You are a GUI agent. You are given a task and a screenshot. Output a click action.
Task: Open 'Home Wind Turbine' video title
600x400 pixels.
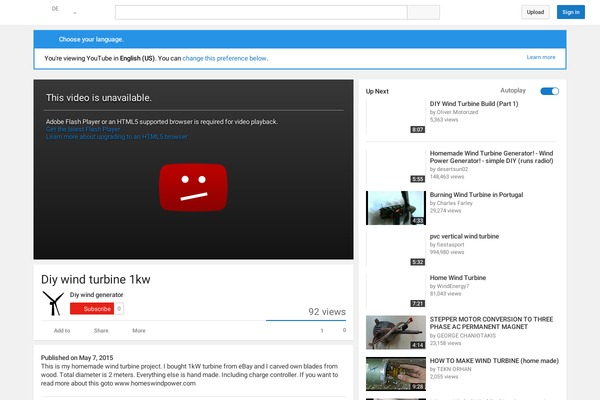[458, 278]
